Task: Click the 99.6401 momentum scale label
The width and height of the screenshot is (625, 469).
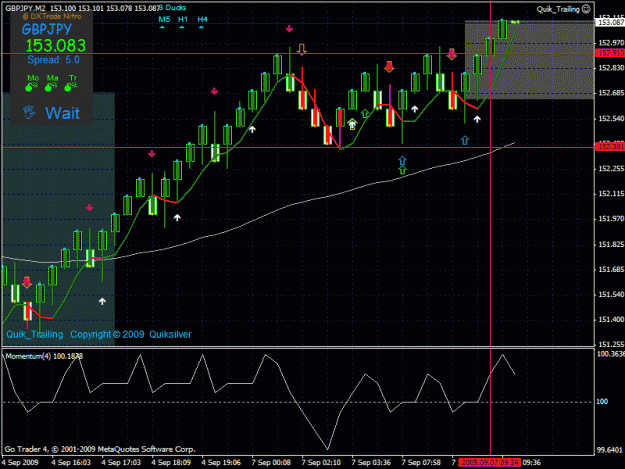Action: (610, 450)
